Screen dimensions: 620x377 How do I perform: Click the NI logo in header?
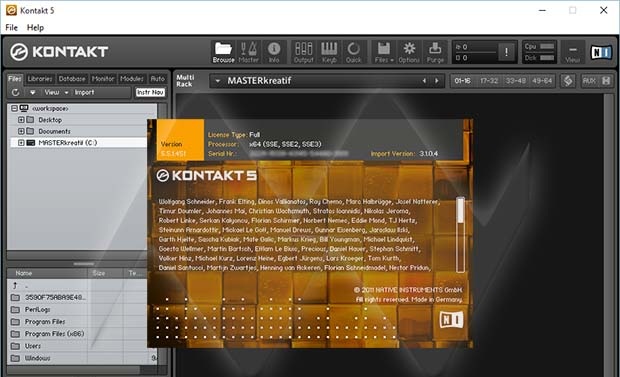pos(601,52)
